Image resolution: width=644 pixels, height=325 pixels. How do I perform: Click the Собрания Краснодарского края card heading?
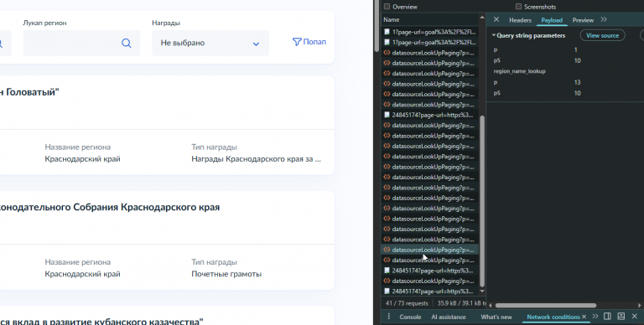click(110, 207)
